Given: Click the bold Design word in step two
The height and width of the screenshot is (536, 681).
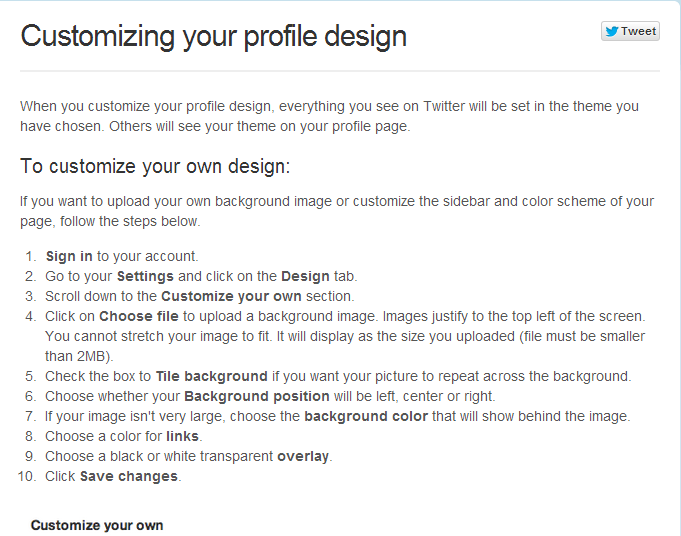Looking at the screenshot, I should click(305, 276).
